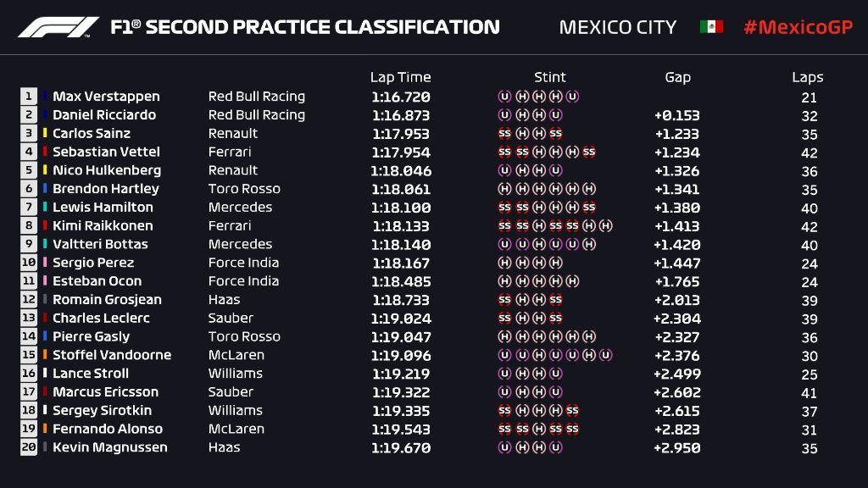Click the Gap column header
This screenshot has height=488, width=868.
[x=677, y=77]
